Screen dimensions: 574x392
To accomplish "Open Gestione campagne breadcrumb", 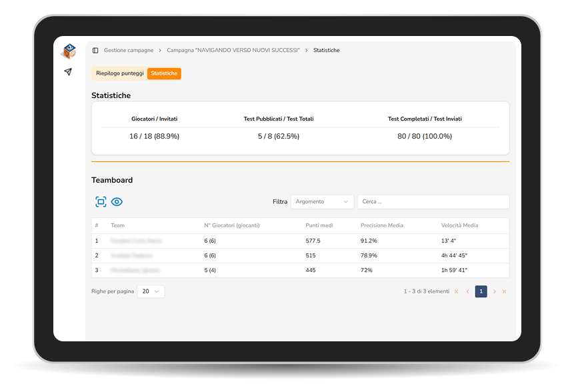I will tap(129, 50).
